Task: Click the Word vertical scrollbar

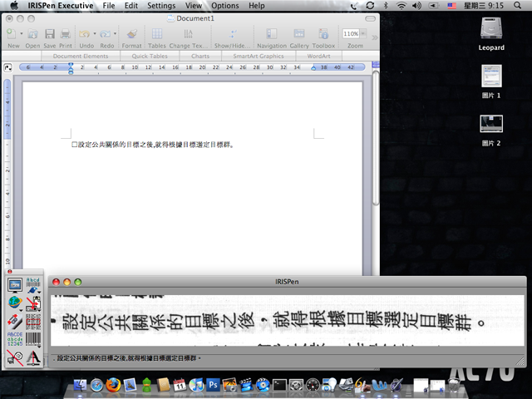Action: 376,138
